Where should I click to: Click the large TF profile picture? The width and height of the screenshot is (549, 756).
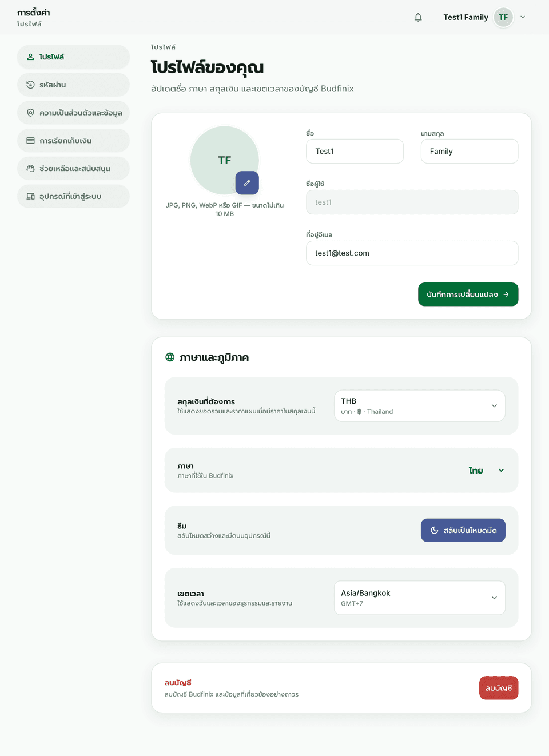click(225, 161)
